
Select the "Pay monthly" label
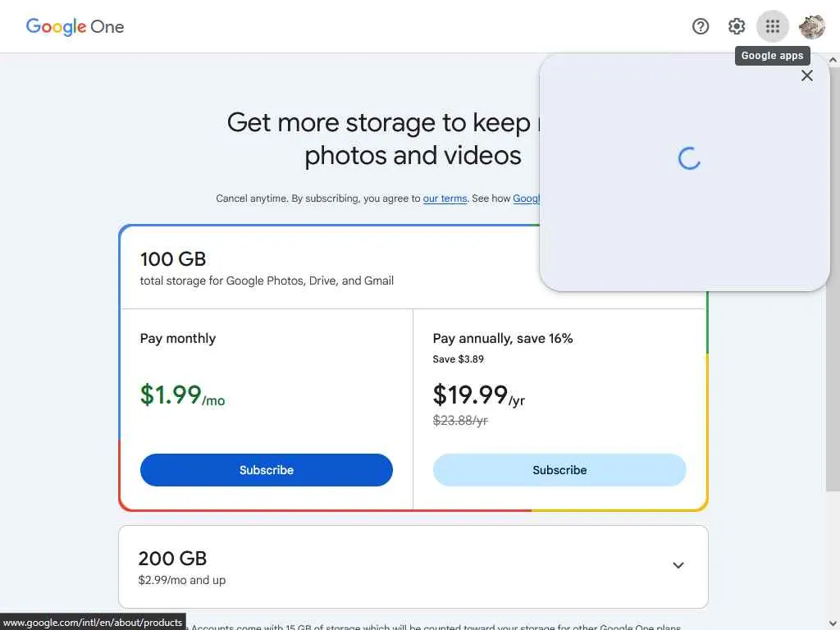pyautogui.click(x=178, y=338)
